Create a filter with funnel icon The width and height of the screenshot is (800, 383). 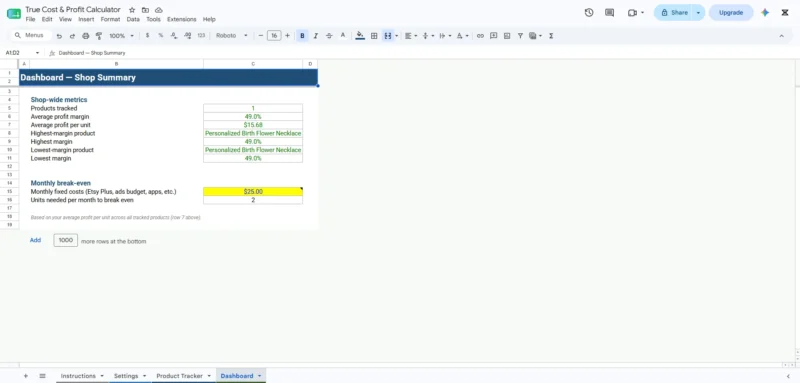[x=520, y=36]
